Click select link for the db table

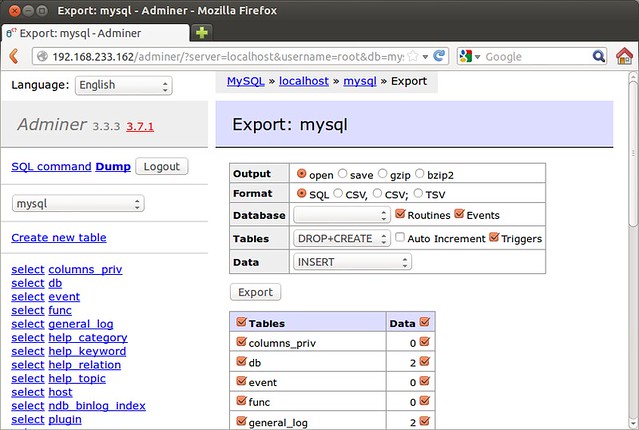coord(27,283)
